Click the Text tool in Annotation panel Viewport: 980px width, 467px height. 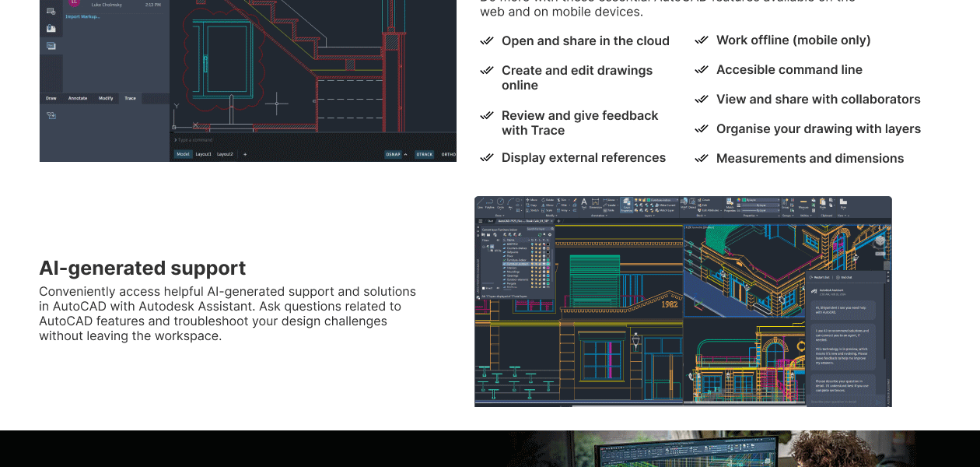583,202
